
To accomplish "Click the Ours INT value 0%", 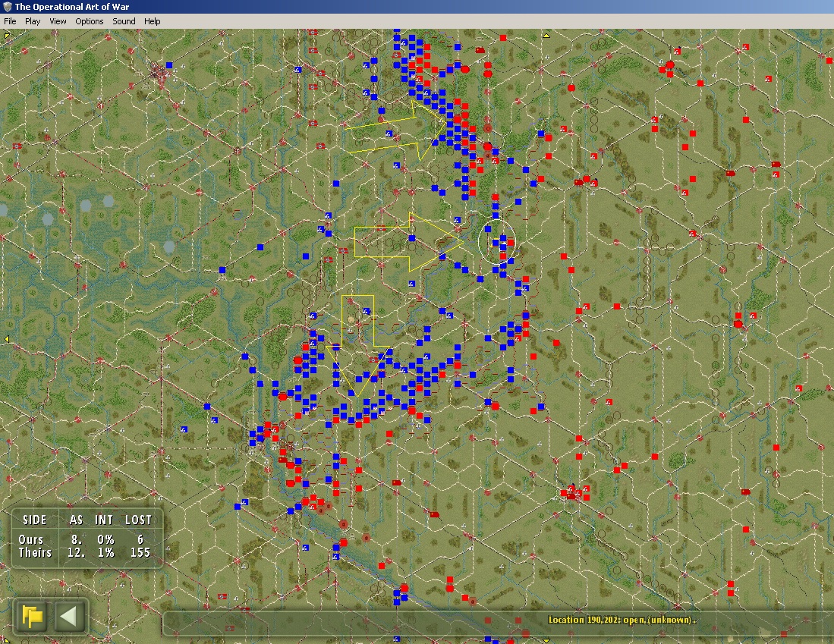I will (105, 539).
